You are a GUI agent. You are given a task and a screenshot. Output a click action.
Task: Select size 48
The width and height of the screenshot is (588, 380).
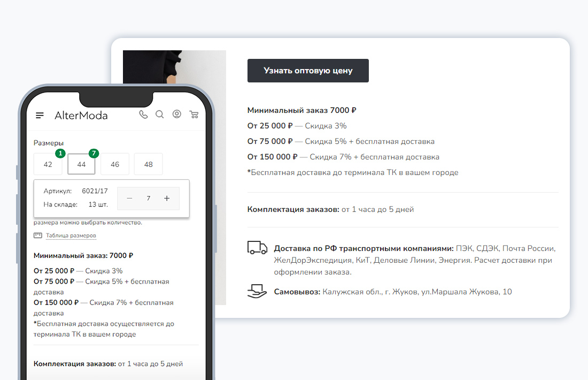click(x=148, y=164)
